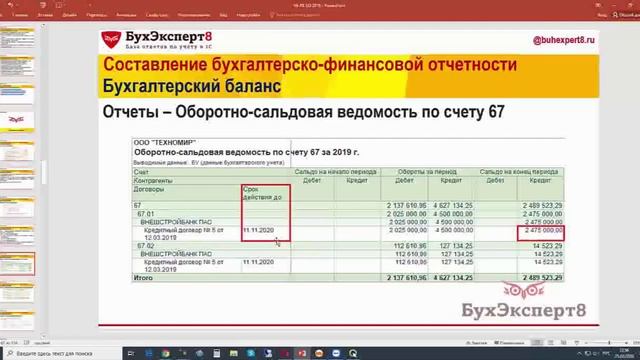Click the 'Итого' total row label

point(143,278)
